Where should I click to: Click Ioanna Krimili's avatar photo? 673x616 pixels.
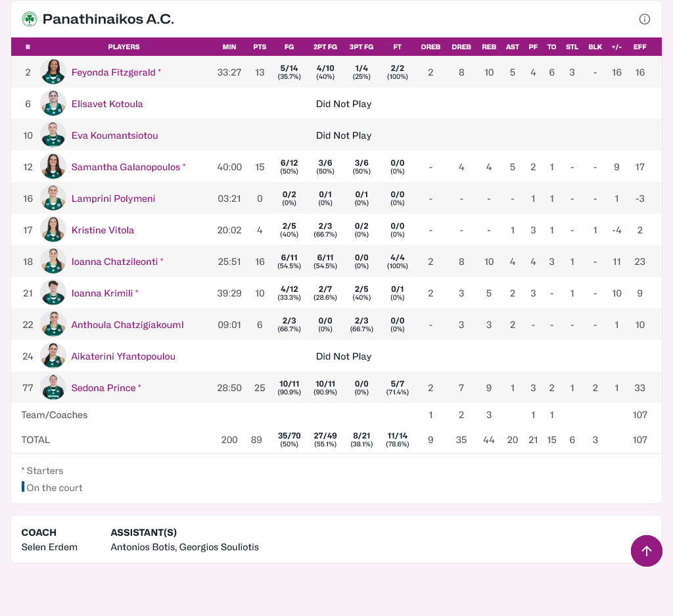(53, 293)
